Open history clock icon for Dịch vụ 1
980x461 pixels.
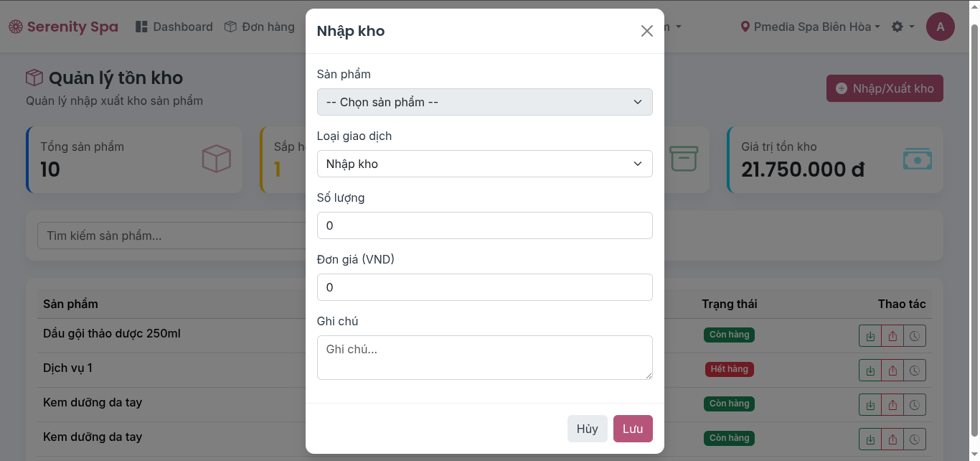[x=915, y=371]
